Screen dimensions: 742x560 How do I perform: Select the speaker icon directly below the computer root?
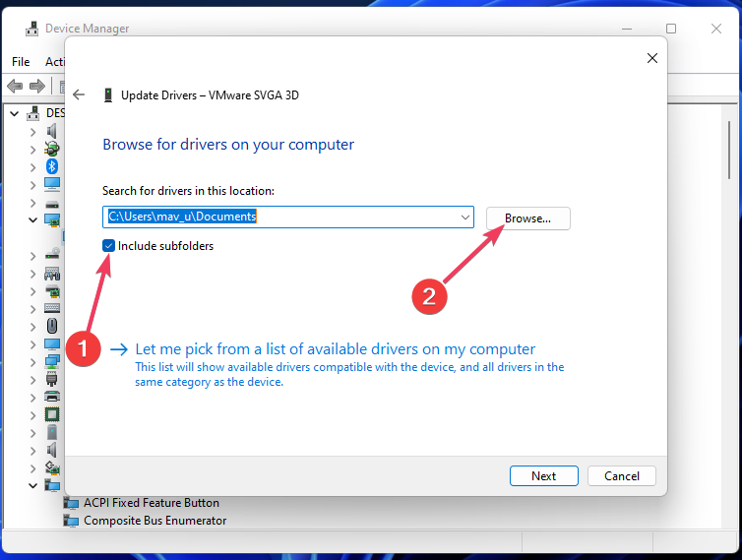click(51, 131)
